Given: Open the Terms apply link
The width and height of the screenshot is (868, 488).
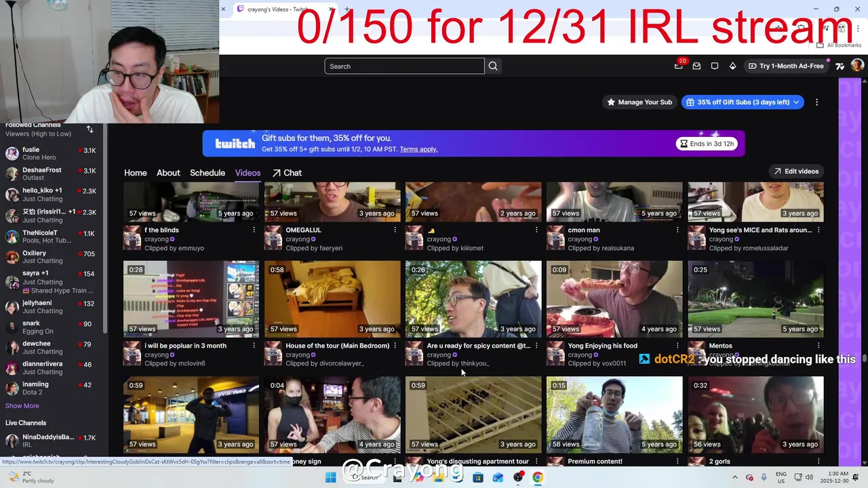Looking at the screenshot, I should pos(418,149).
